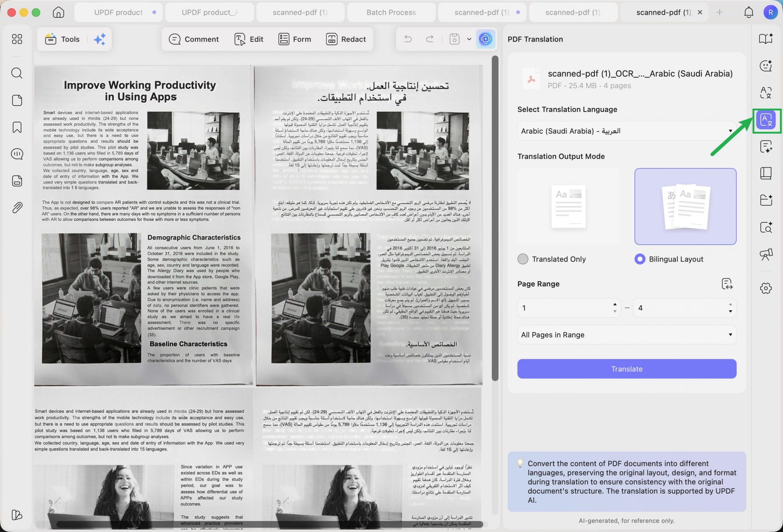This screenshot has height=532, width=783.
Task: Expand the save options dropdown arrow
Action: [469, 39]
